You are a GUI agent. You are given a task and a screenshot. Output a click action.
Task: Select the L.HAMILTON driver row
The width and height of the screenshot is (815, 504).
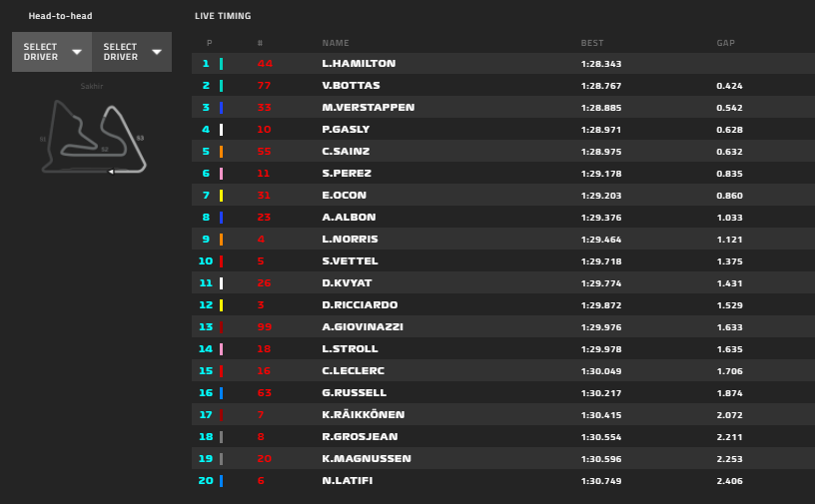pos(503,64)
